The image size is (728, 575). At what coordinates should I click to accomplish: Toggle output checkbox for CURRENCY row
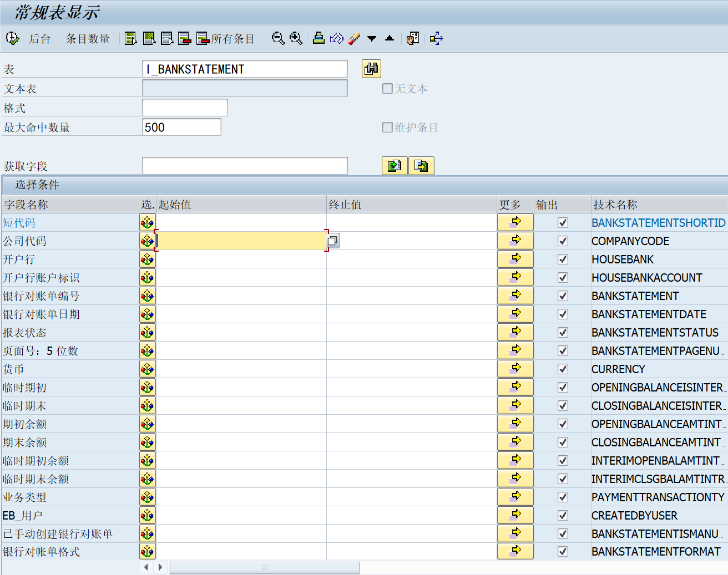[x=563, y=369]
